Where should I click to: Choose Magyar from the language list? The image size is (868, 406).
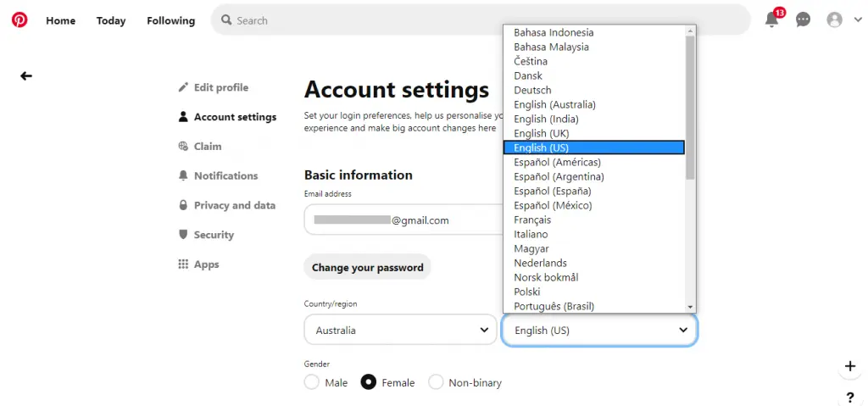click(x=594, y=248)
